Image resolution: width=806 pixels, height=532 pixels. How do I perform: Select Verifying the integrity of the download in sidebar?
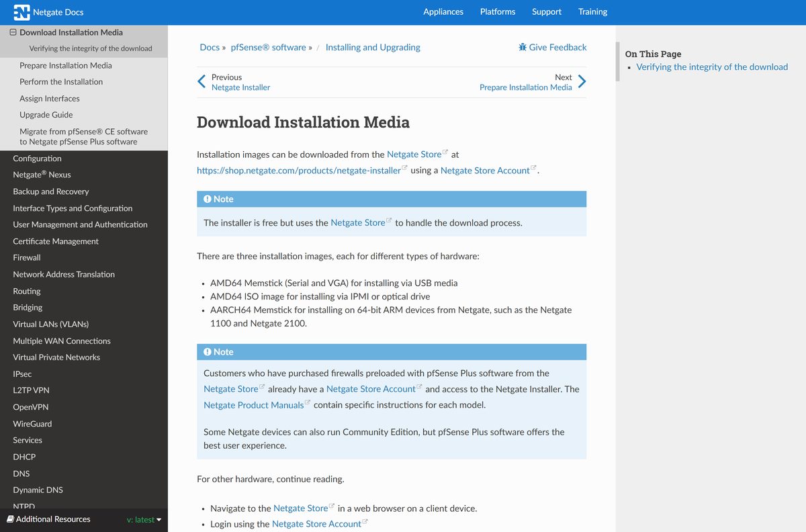pyautogui.click(x=91, y=48)
